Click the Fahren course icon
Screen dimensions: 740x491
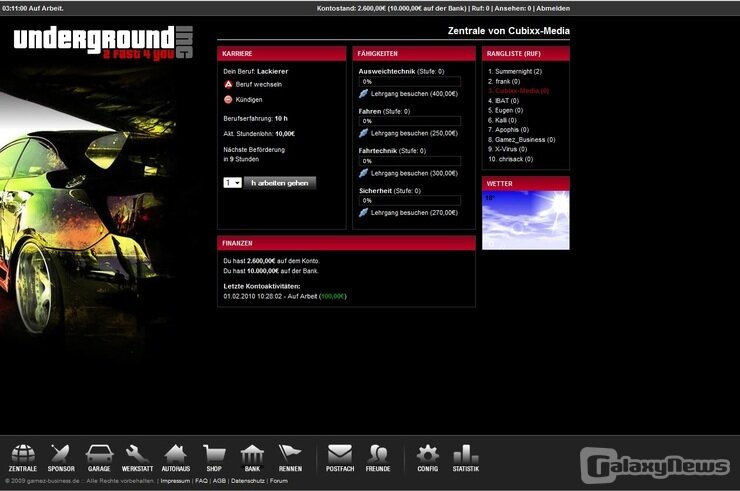[x=363, y=134]
